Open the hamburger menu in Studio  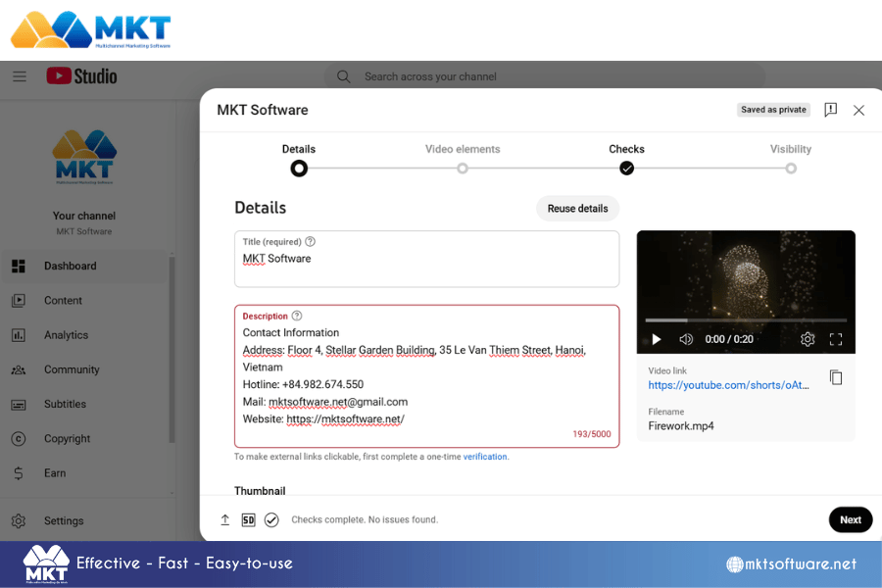pos(20,76)
